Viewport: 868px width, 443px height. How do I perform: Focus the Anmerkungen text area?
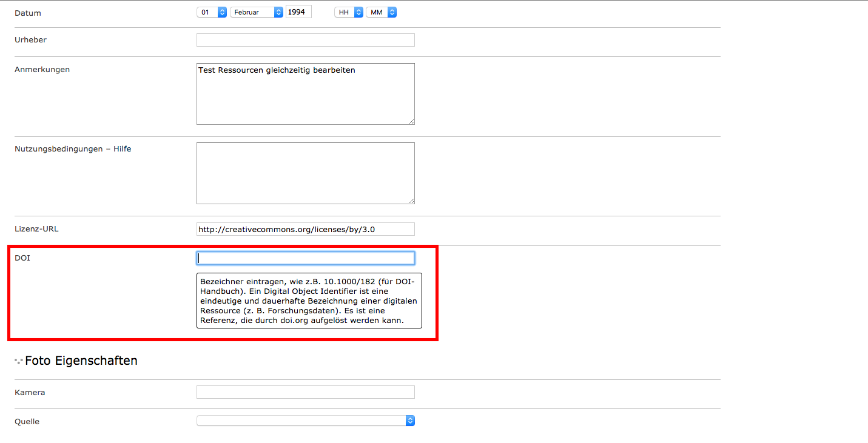[305, 94]
